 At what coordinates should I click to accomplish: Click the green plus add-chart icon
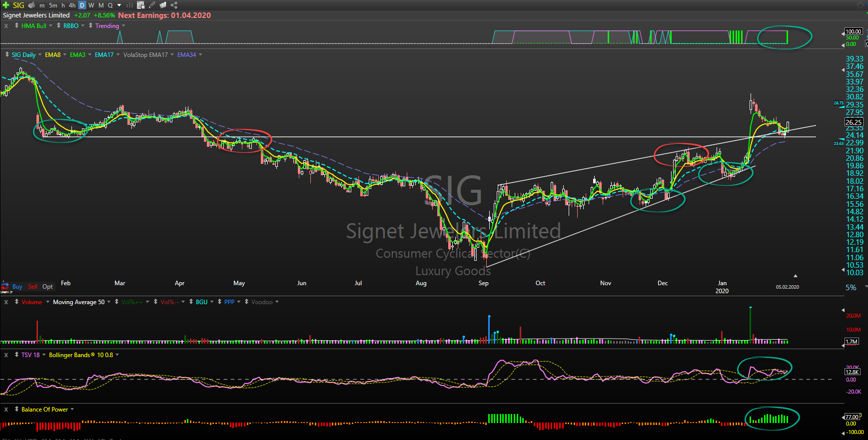[6, 5]
